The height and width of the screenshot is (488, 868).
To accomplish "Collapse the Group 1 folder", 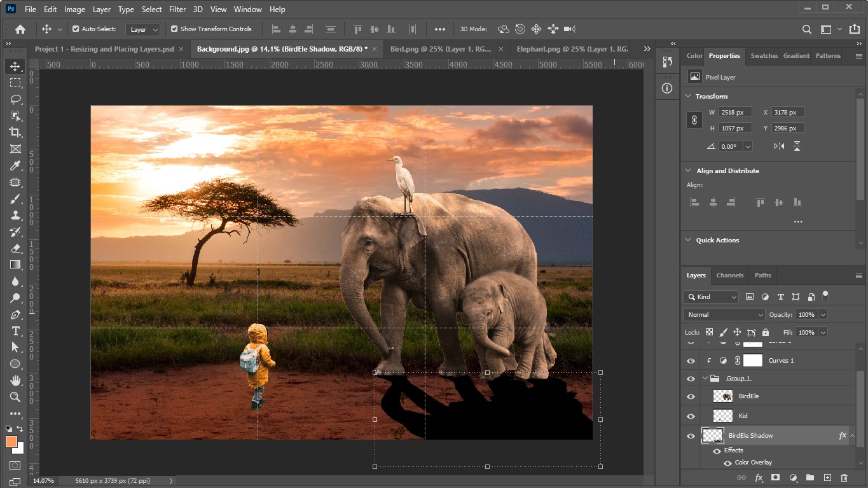I will (x=705, y=379).
